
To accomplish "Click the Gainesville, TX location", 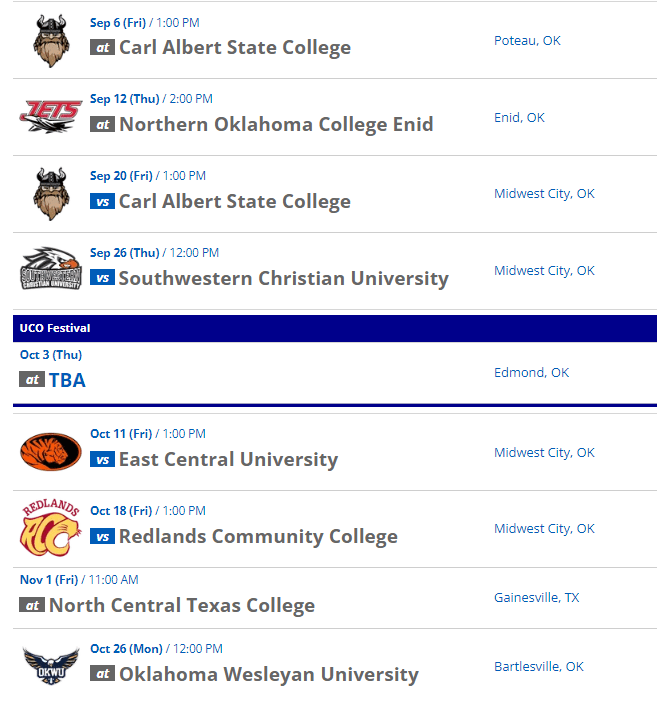I will 536,598.
